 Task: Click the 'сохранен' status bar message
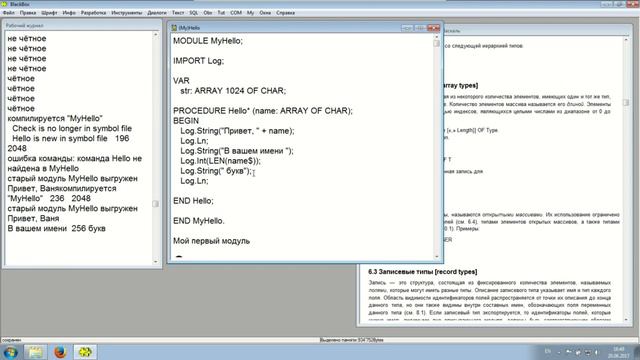(x=11, y=340)
